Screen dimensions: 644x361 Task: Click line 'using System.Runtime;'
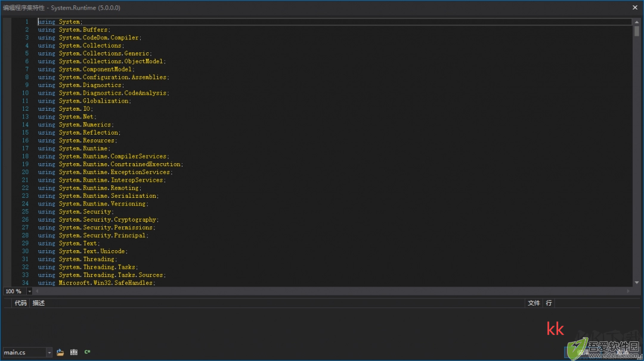click(x=75, y=148)
